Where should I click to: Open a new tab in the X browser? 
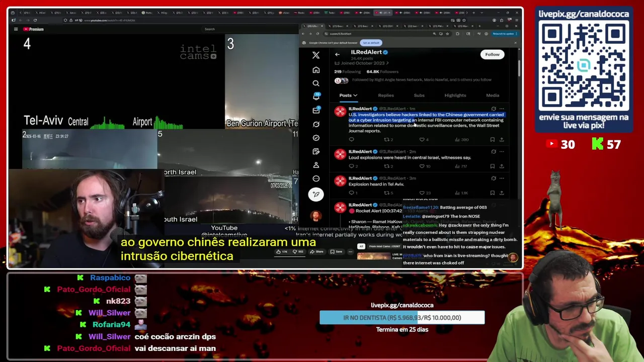479,26
